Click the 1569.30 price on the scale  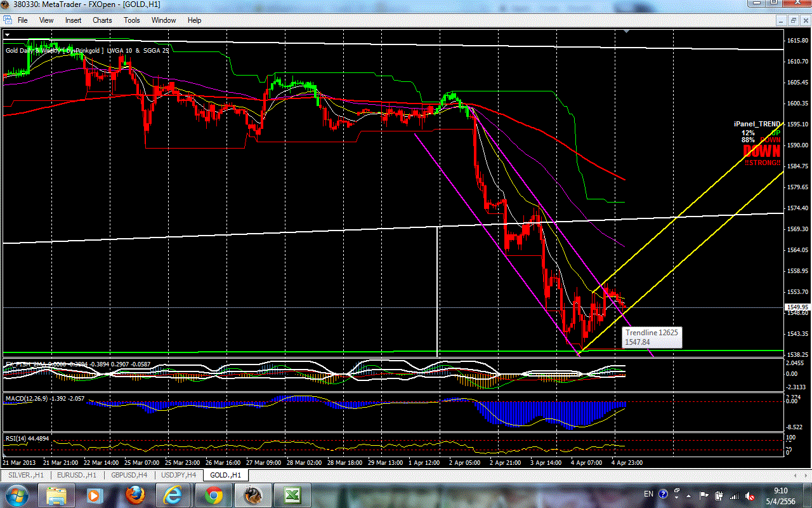[797, 229]
